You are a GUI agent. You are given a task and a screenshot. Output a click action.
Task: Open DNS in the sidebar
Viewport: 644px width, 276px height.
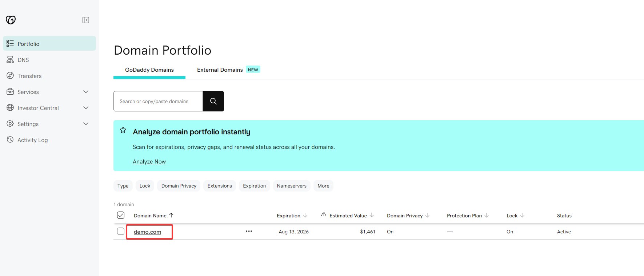click(49, 60)
